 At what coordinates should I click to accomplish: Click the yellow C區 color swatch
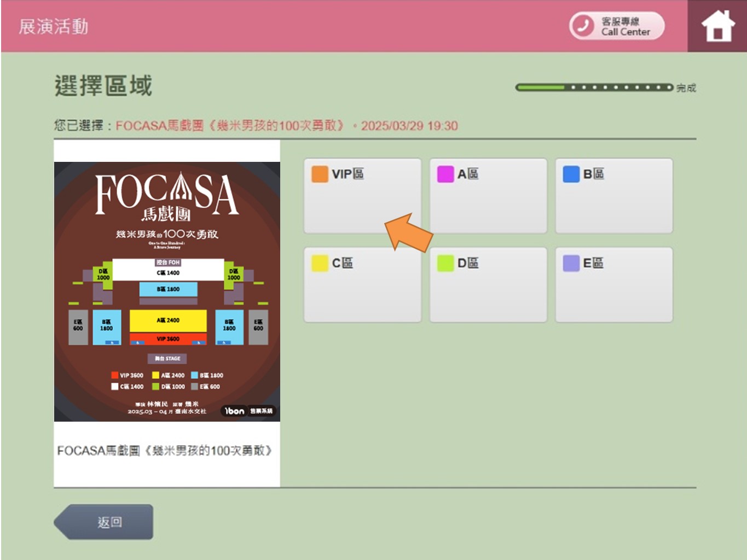320,263
